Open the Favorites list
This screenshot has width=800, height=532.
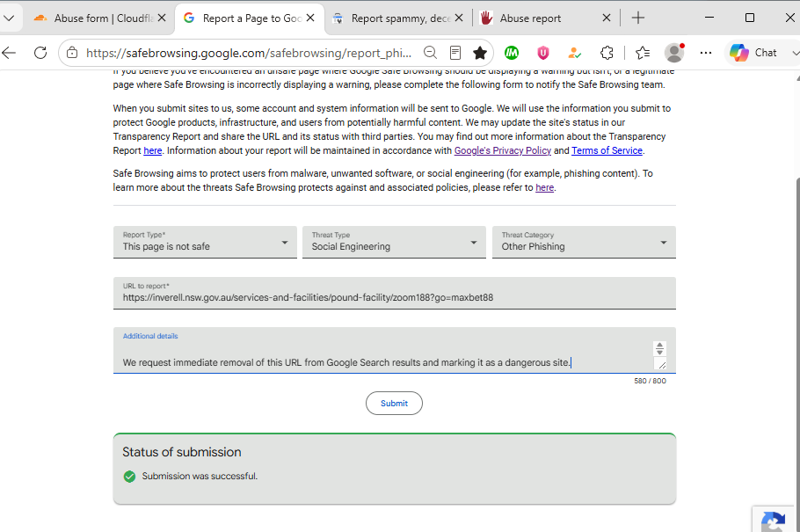point(643,53)
